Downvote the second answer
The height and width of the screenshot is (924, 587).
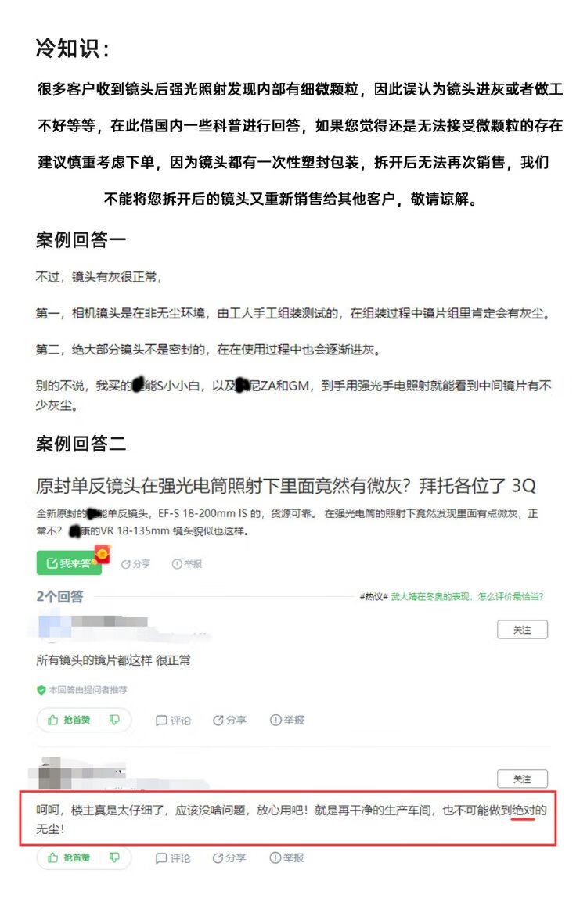(x=114, y=858)
